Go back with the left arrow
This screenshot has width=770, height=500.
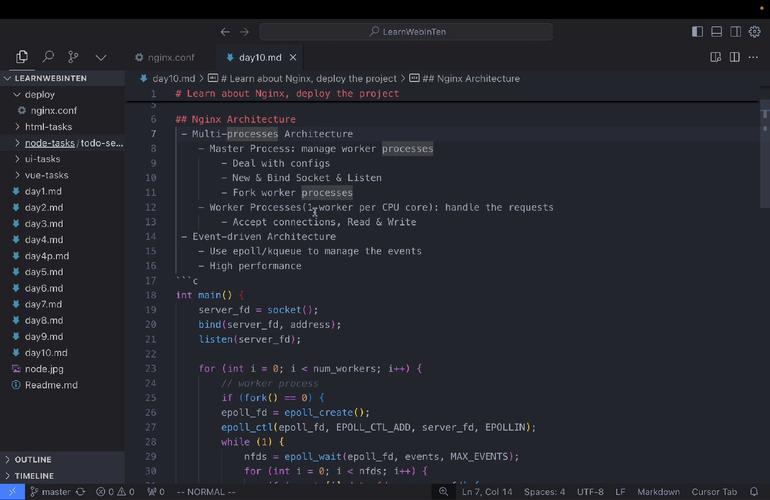pos(225,32)
